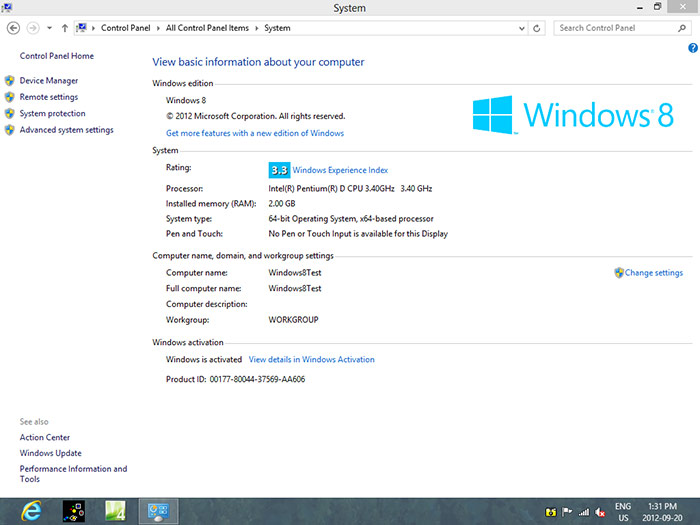The image size is (700, 525).
Task: Click the muted volume tray icon
Action: click(x=600, y=512)
